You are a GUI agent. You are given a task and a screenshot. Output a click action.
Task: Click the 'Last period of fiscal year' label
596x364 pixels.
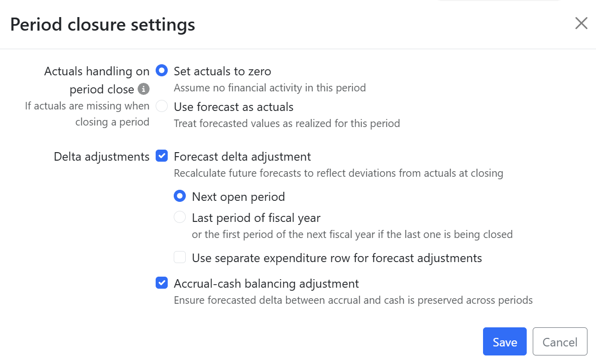click(x=256, y=218)
